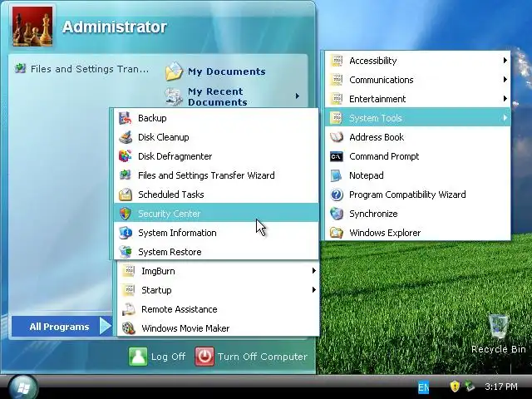
Task: Open My Documents link
Action: pyautogui.click(x=227, y=71)
